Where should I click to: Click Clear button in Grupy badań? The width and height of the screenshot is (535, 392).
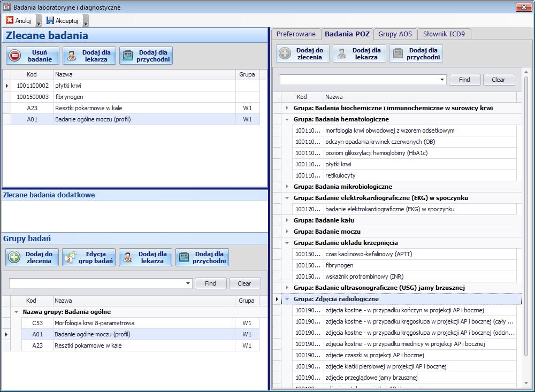(x=244, y=283)
